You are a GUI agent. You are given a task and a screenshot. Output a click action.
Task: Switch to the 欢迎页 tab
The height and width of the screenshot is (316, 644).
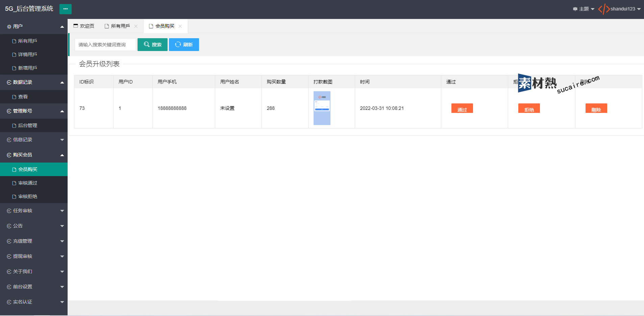pyautogui.click(x=84, y=26)
